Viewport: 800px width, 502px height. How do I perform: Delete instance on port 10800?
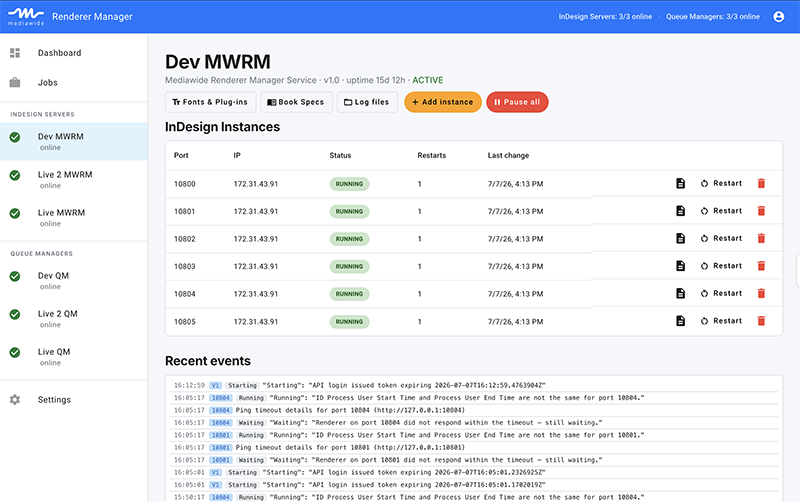click(x=761, y=183)
